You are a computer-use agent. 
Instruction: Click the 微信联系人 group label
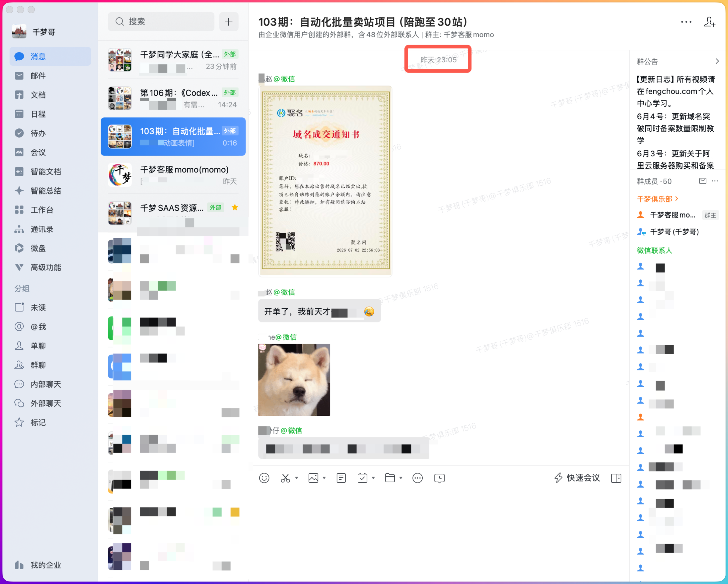click(x=654, y=250)
